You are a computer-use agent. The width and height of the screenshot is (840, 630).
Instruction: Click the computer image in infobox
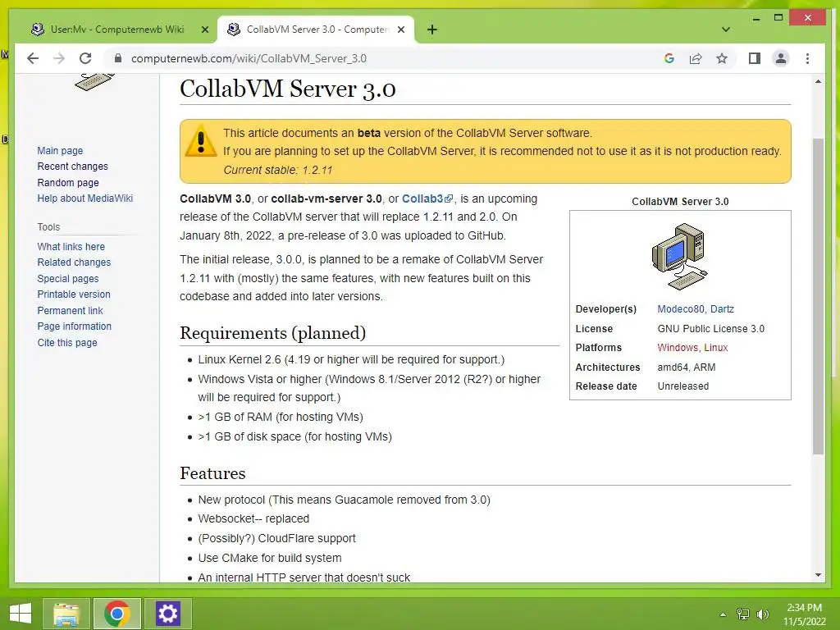[680, 257]
